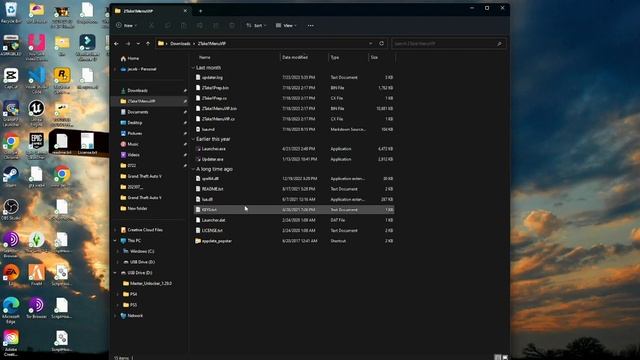Select the Microsoft Edge desktop icon
This screenshot has height=360, width=640.
[x=11, y=310]
